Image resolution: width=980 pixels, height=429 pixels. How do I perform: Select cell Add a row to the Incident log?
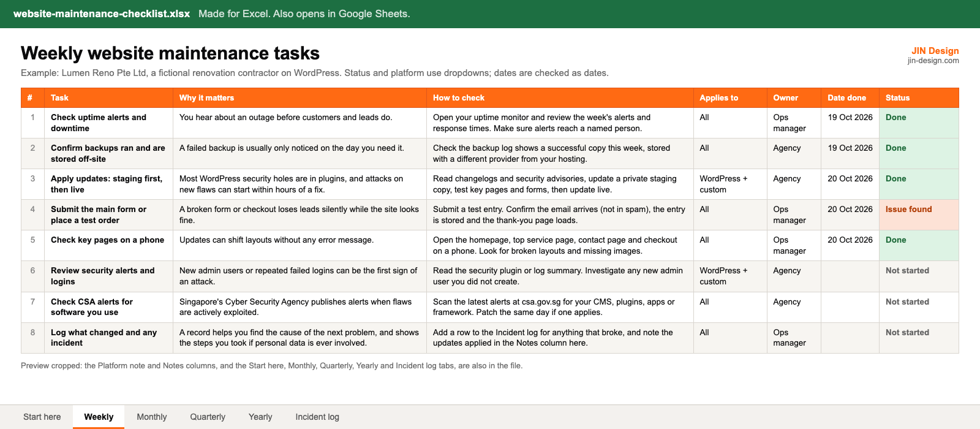(560, 338)
